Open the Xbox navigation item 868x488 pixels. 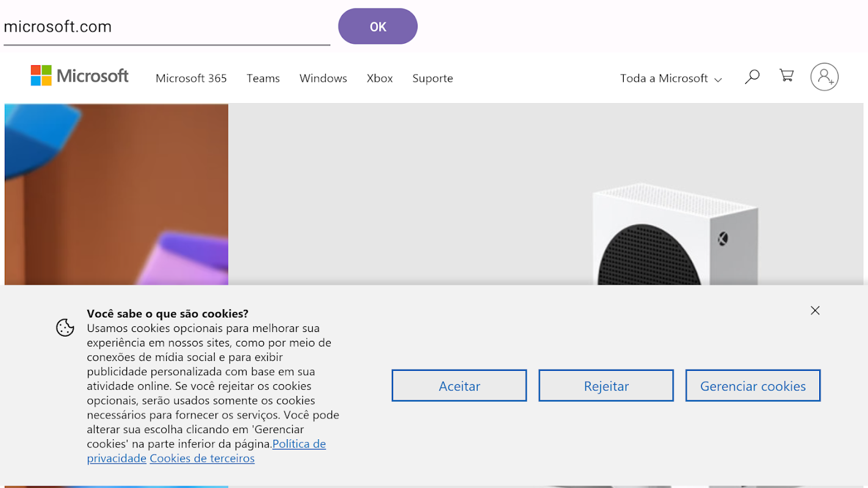380,78
